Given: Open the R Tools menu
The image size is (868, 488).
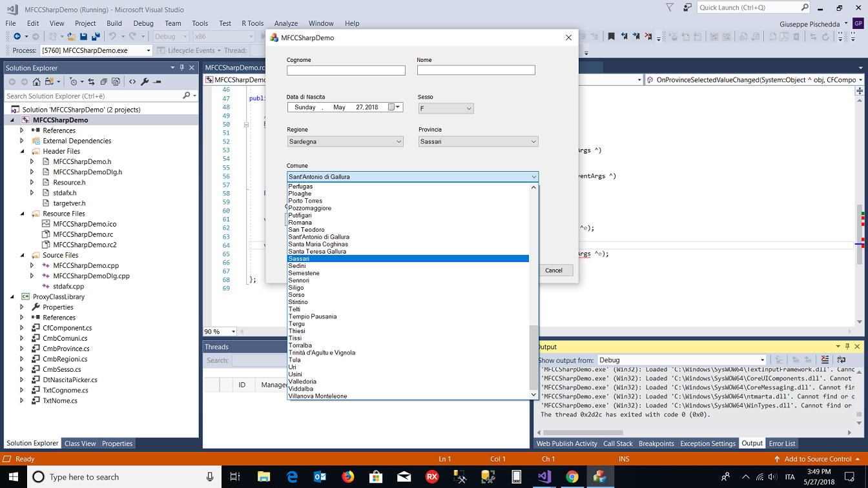Looking at the screenshot, I should tap(253, 23).
